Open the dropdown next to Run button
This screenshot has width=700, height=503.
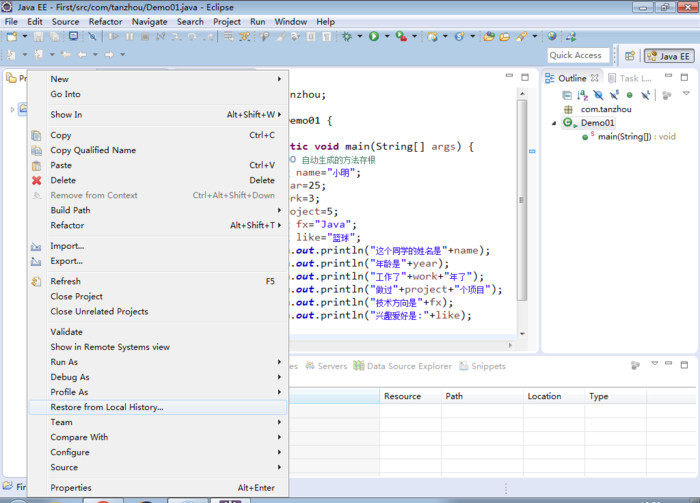pyautogui.click(x=387, y=37)
